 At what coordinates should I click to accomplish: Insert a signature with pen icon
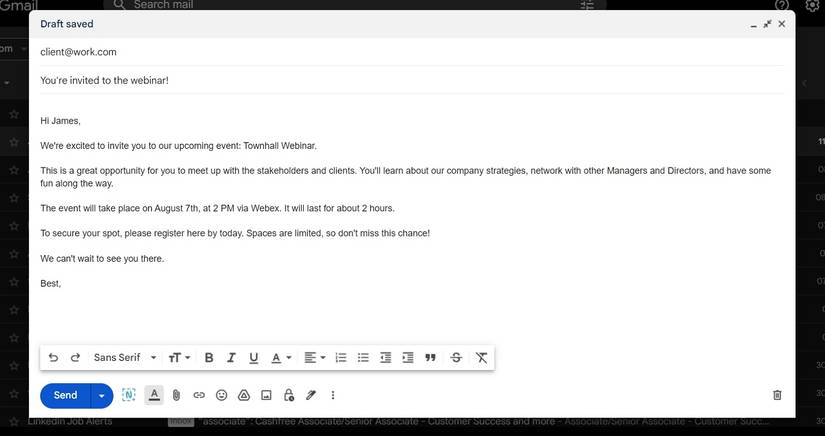[311, 395]
